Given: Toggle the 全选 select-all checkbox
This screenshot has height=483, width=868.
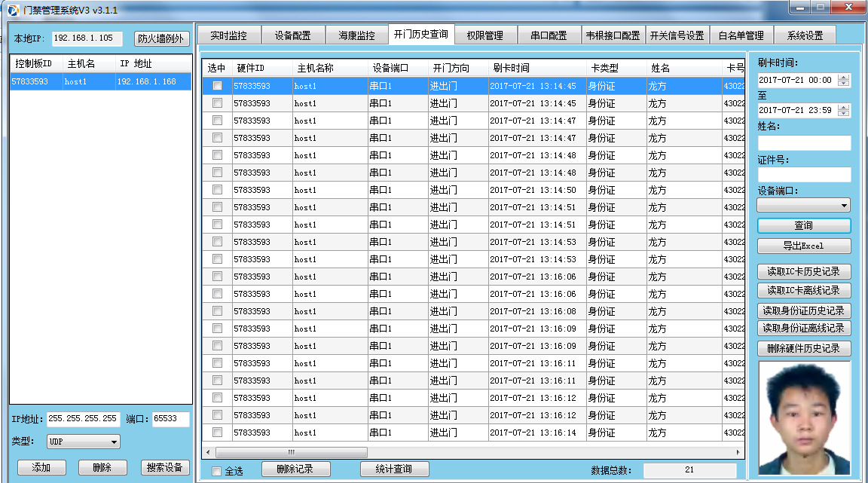Looking at the screenshot, I should (217, 469).
